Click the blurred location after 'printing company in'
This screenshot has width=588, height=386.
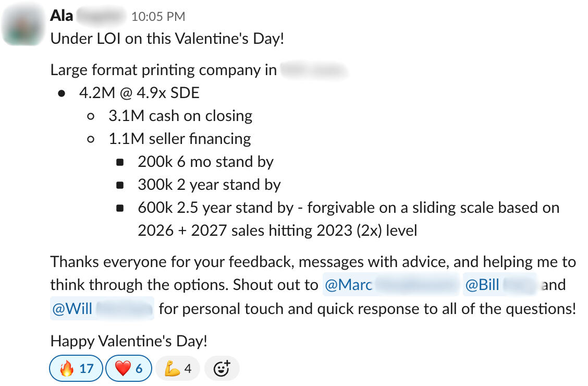point(313,70)
